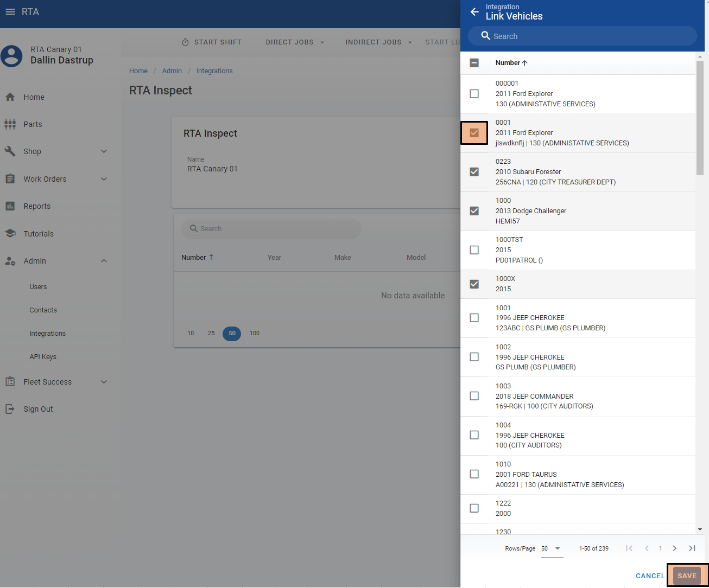Open Integrations under Admin

(47, 334)
